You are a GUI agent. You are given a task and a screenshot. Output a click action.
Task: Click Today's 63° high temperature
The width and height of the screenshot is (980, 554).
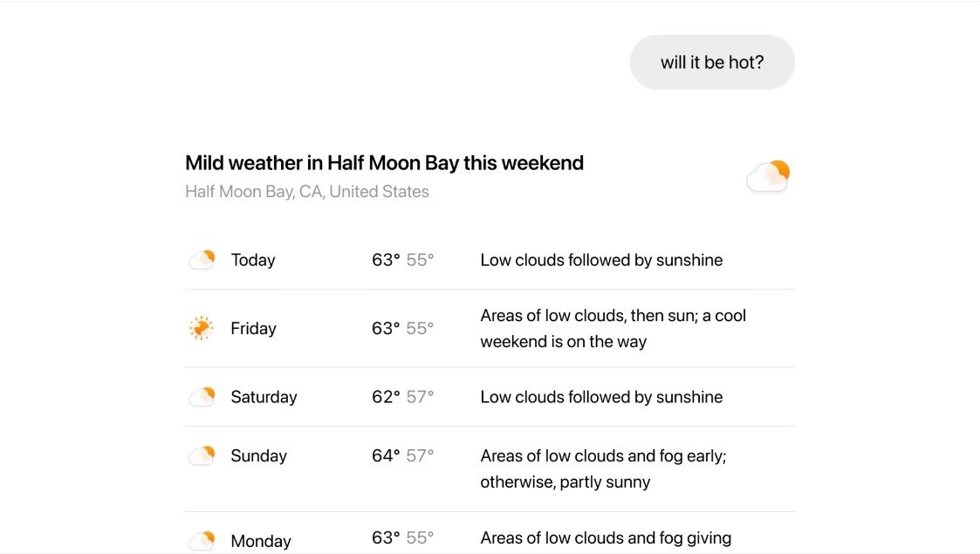pos(386,260)
